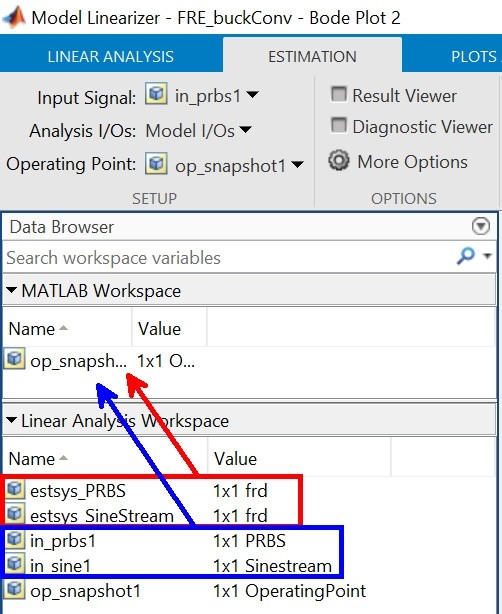Open the Analysis I/Os dropdown
Viewport: 502px width, 614px height.
pyautogui.click(x=246, y=129)
